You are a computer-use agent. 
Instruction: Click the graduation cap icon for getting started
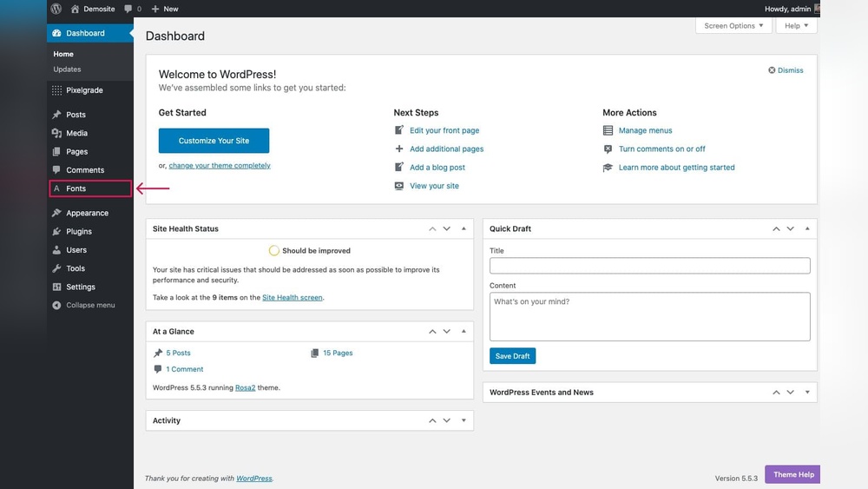(608, 168)
